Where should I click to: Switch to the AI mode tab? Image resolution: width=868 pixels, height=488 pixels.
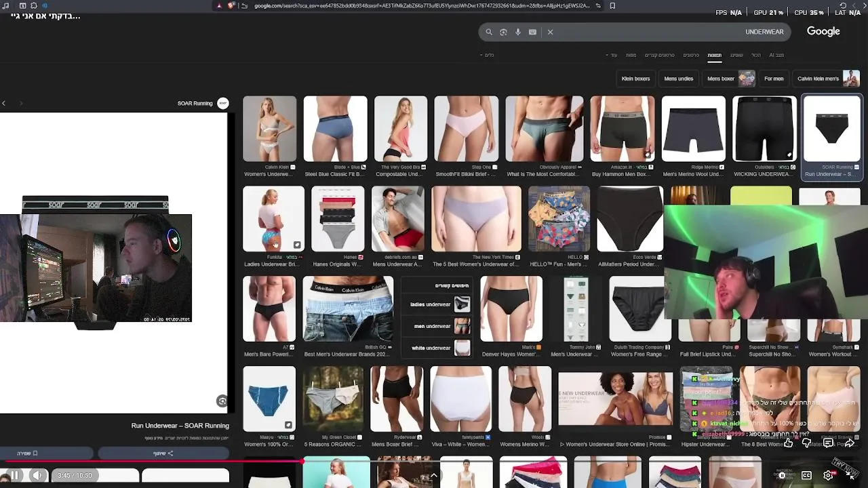(776, 55)
